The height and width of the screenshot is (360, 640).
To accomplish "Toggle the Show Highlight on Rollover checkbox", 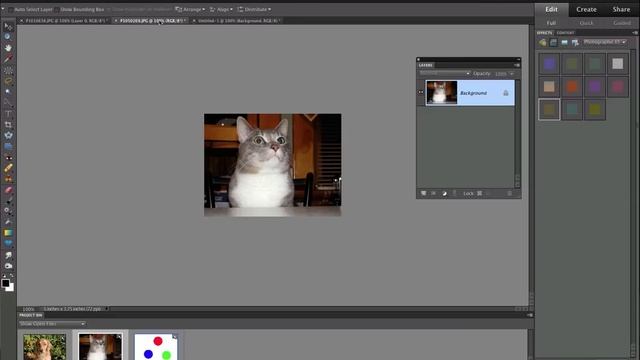I will [109, 9].
